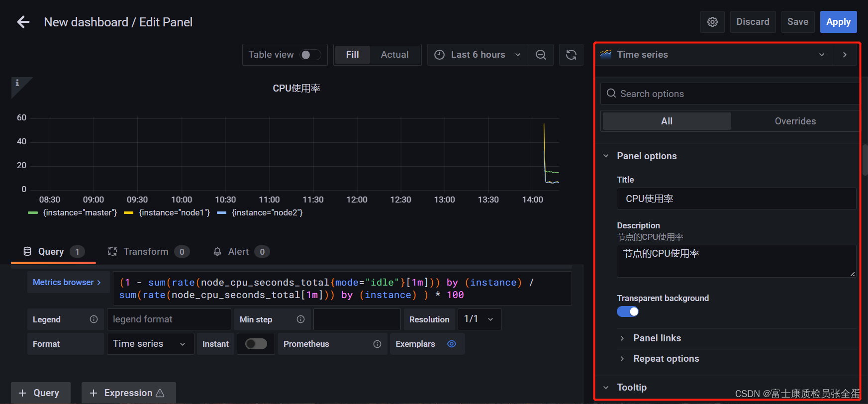Click the PromQL query editor
Viewport: 868px width, 404px height.
tap(342, 289)
